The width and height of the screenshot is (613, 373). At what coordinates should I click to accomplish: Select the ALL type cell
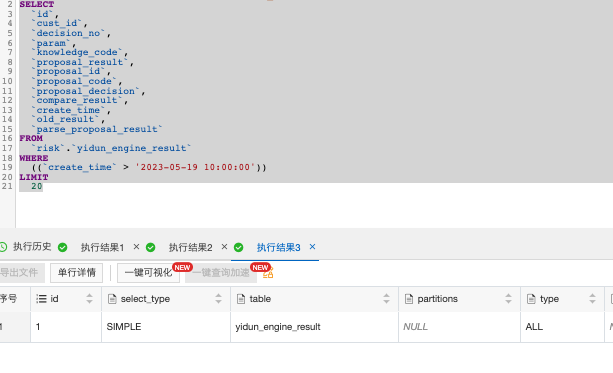(x=562, y=327)
